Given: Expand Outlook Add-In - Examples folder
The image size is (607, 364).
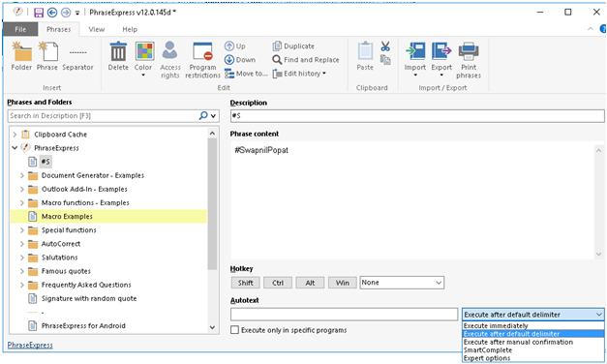Looking at the screenshot, I should 22,189.
